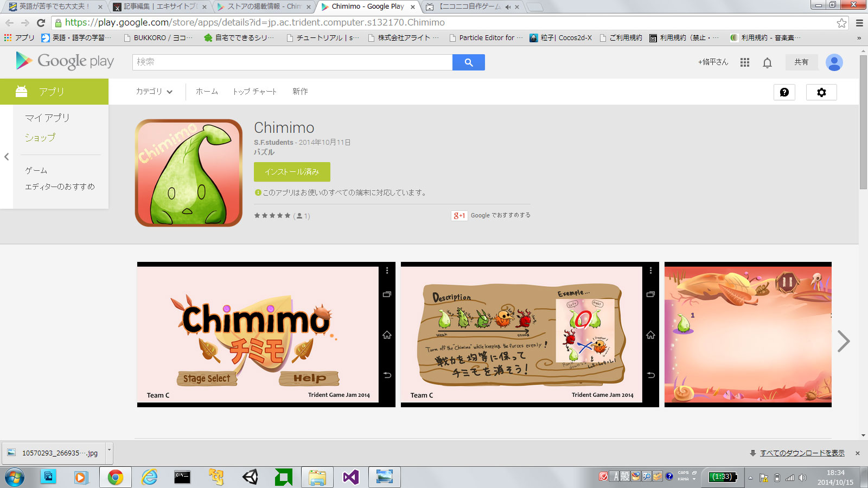The height and width of the screenshot is (488, 868).
Task: Click the five-star rating
Action: [272, 216]
